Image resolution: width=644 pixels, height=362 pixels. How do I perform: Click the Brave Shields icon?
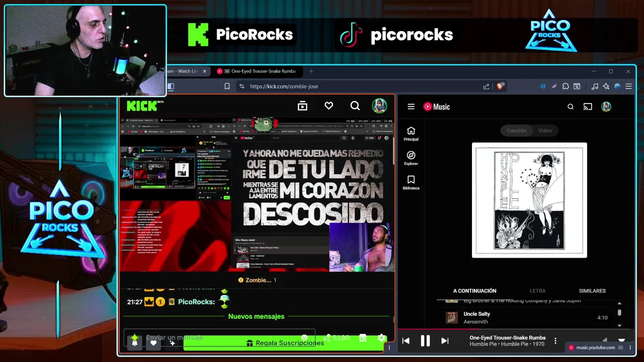pos(500,86)
